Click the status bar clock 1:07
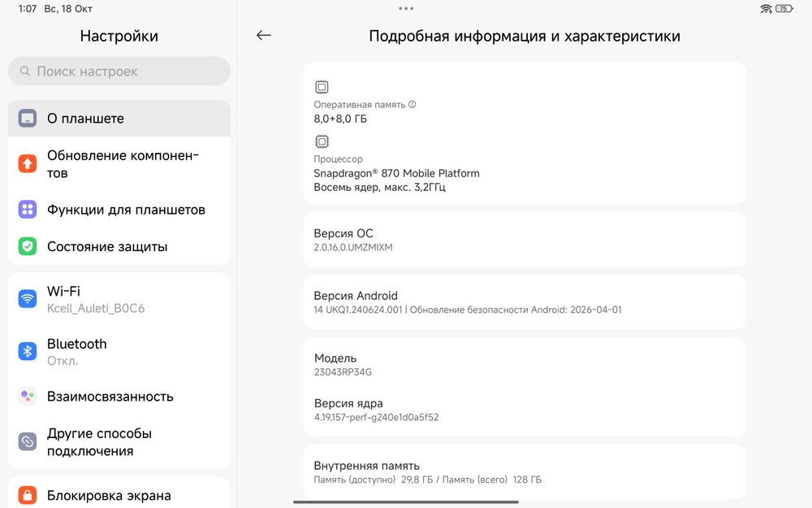Image resolution: width=812 pixels, height=508 pixels. point(28,9)
